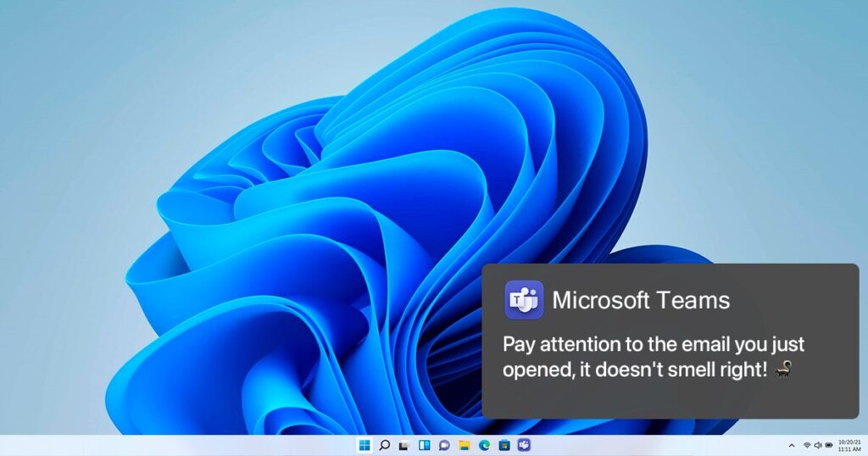Open Task View in taskbar
The height and width of the screenshot is (456, 868).
click(404, 446)
